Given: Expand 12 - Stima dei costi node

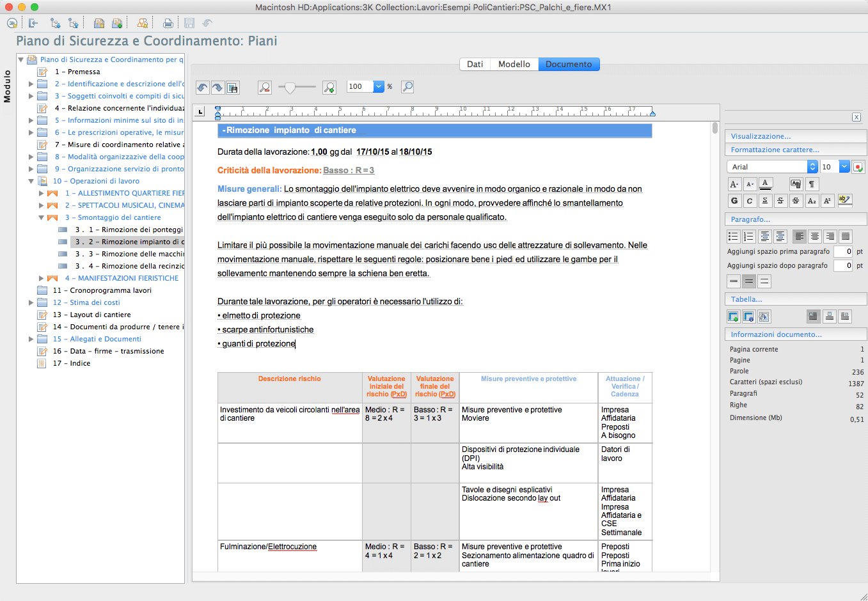Looking at the screenshot, I should tap(31, 302).
